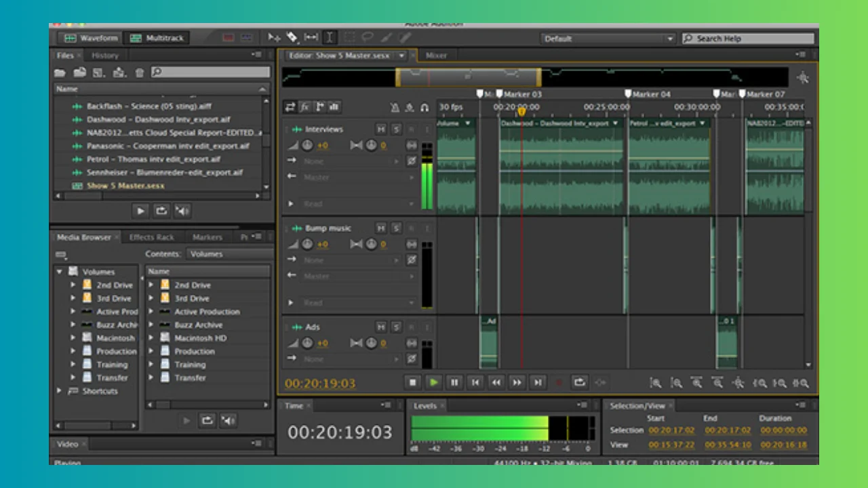Open the Default workspace dropdown
The image size is (868, 488).
[608, 39]
